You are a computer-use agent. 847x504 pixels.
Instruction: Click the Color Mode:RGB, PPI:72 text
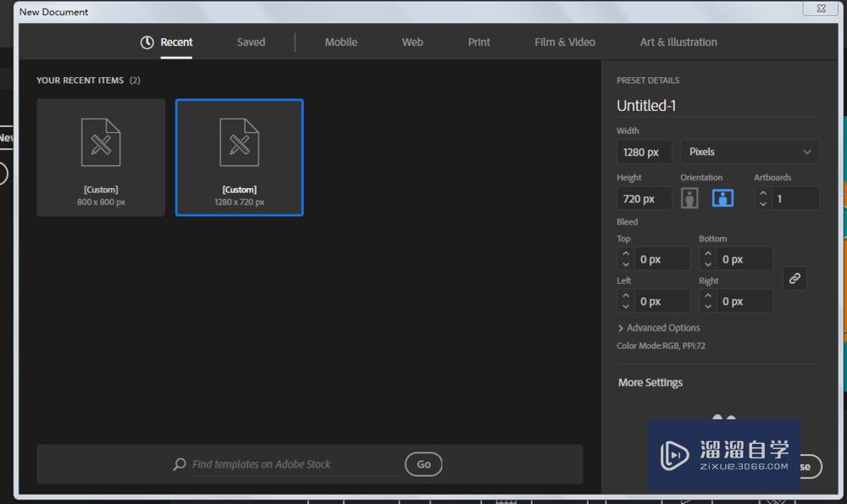point(662,346)
